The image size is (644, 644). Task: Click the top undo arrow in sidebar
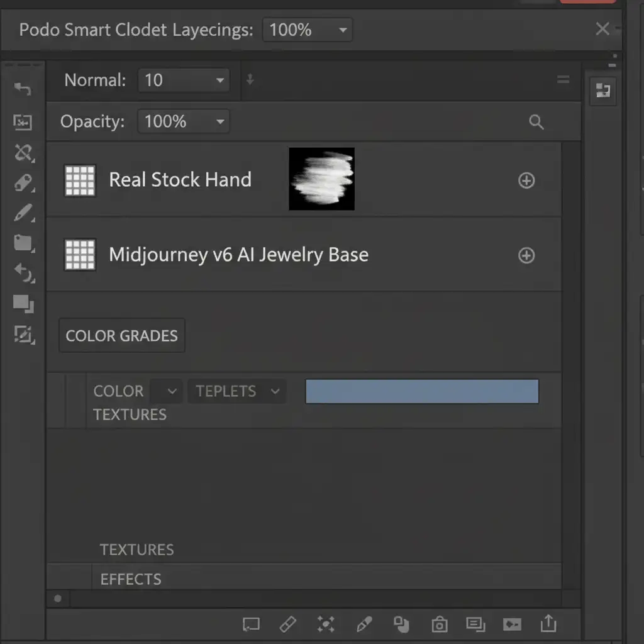[x=23, y=89]
